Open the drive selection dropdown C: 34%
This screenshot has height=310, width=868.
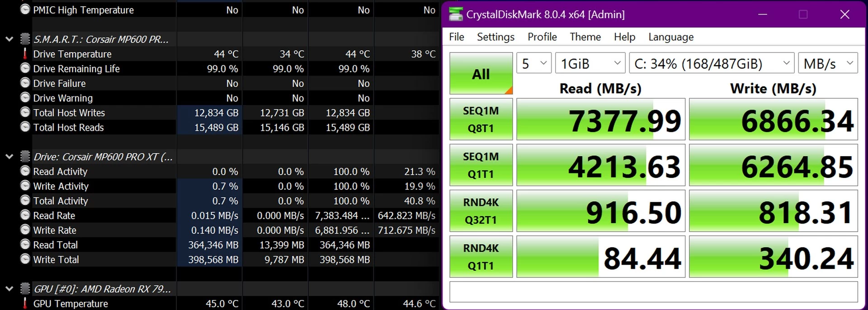pyautogui.click(x=712, y=63)
